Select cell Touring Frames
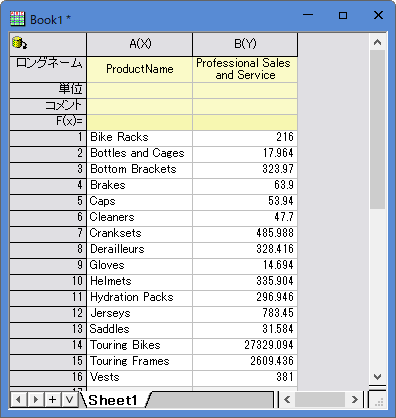Image resolution: width=396 pixels, height=418 pixels. coord(140,362)
